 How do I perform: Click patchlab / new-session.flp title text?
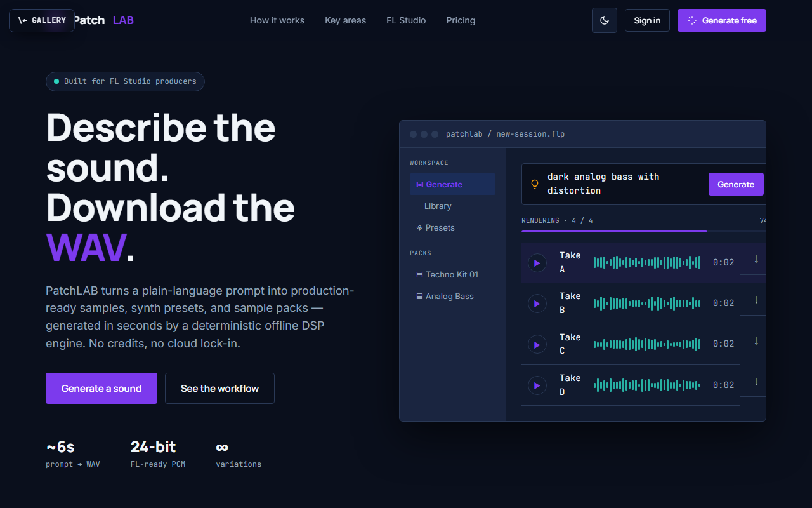(505, 134)
